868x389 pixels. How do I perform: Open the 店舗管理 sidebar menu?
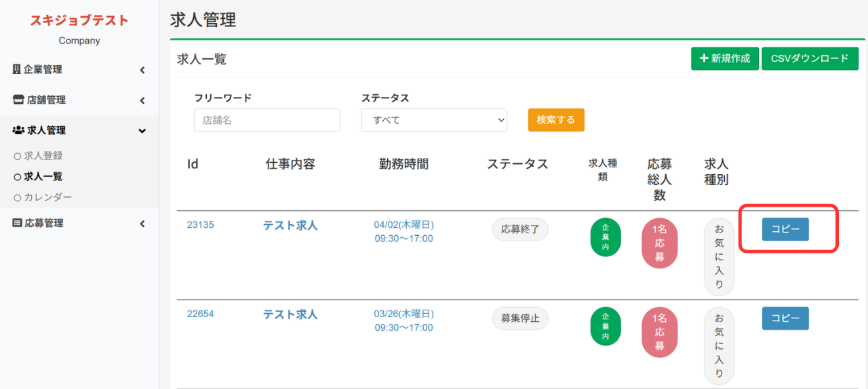pyautogui.click(x=79, y=100)
